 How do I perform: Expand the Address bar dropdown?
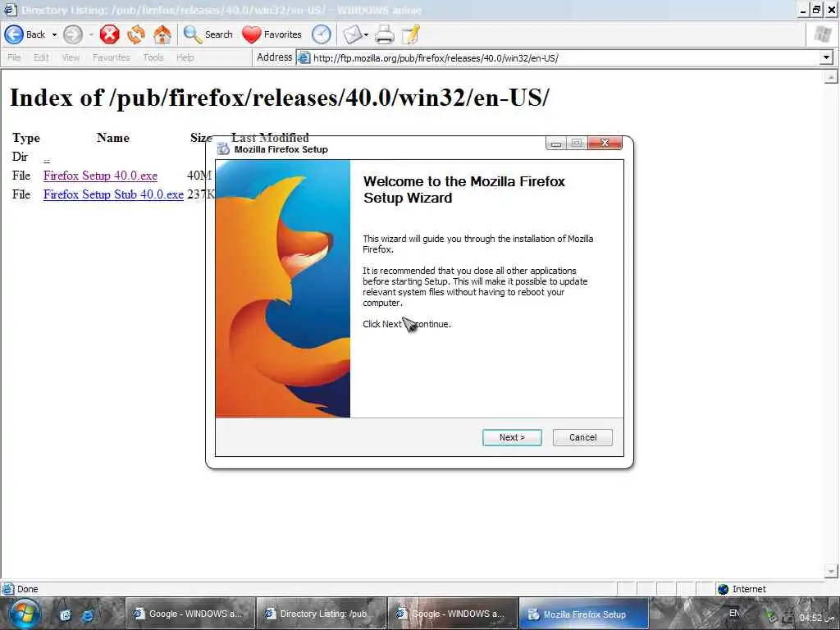coord(826,57)
